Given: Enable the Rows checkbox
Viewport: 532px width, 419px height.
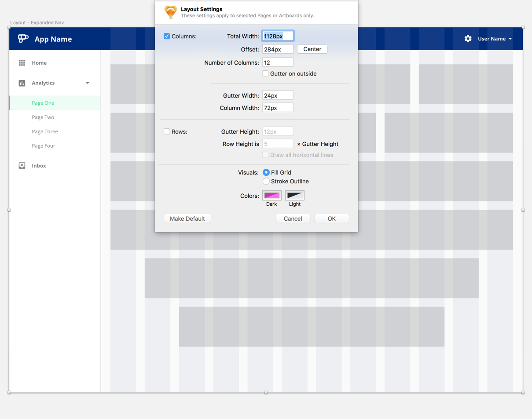Looking at the screenshot, I should click(x=167, y=131).
